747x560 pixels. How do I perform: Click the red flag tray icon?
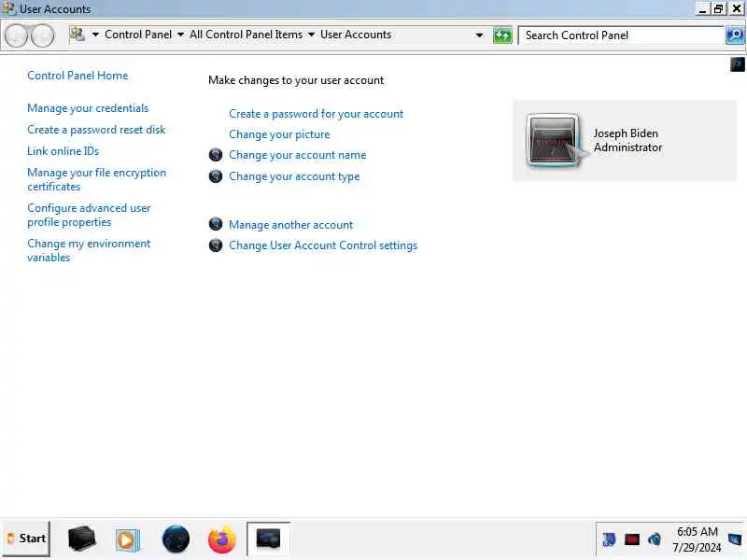point(632,539)
